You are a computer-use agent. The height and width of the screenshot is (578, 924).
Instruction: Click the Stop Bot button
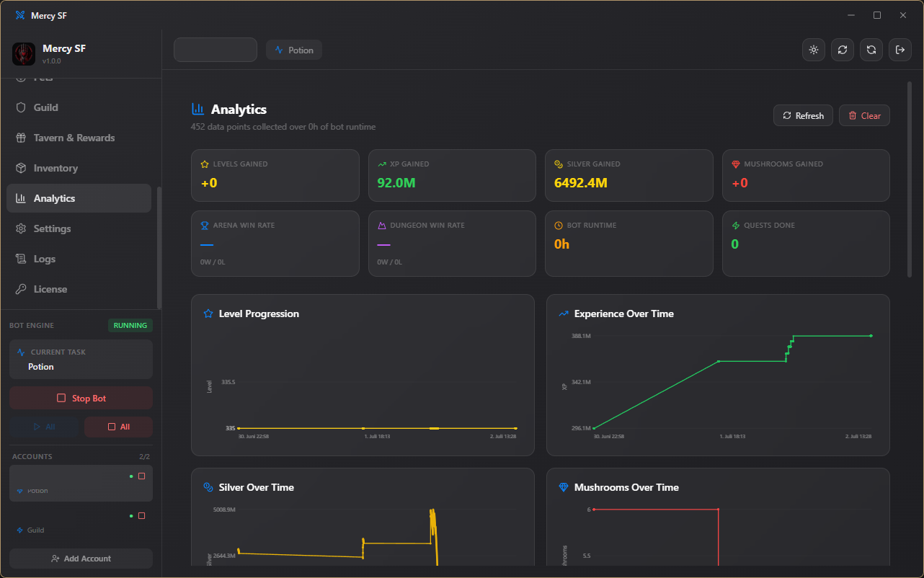(81, 398)
